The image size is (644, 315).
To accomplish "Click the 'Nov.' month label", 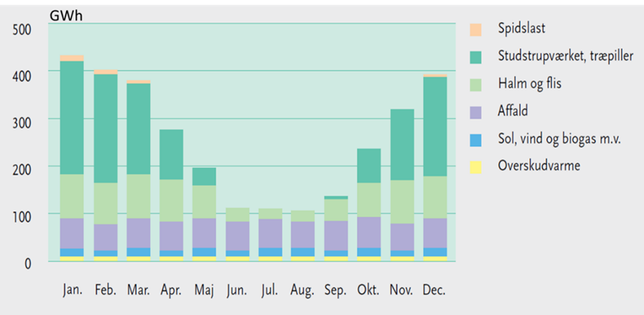I will pyautogui.click(x=402, y=290).
